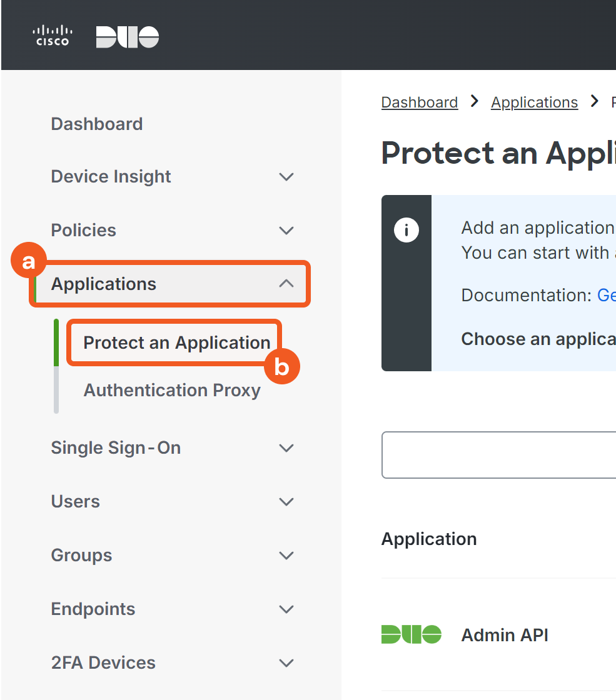Open the Admin API application entry

pyautogui.click(x=505, y=635)
